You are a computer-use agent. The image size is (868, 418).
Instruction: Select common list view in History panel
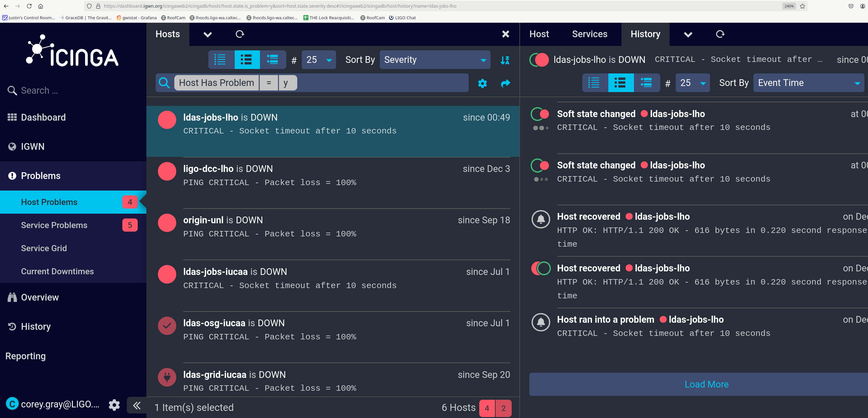pos(621,83)
